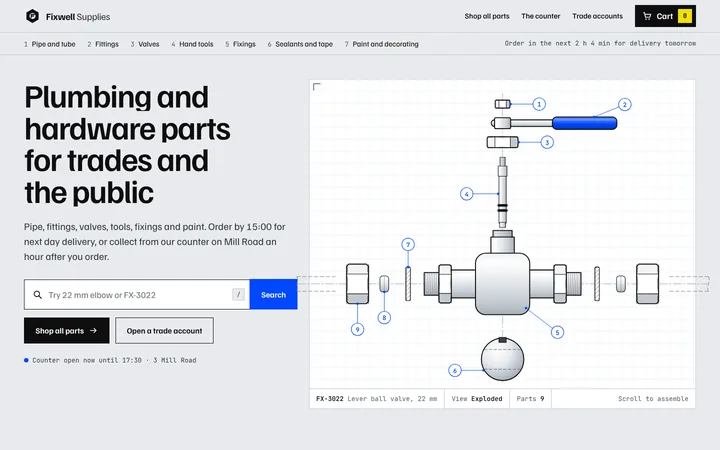Click black Shop all parts arrow button
Screen dimensions: 720x450
(x=67, y=331)
